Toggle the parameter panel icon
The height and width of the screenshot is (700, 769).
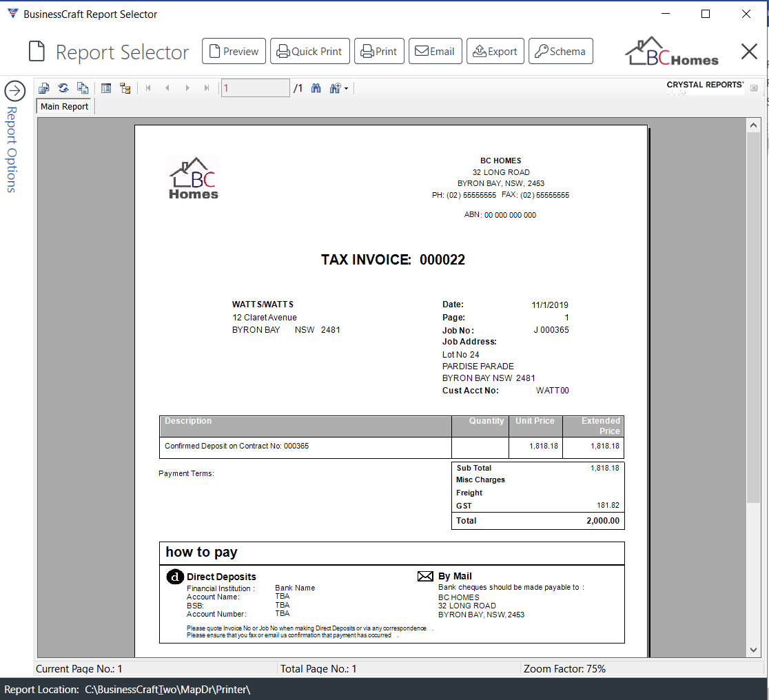click(x=106, y=88)
